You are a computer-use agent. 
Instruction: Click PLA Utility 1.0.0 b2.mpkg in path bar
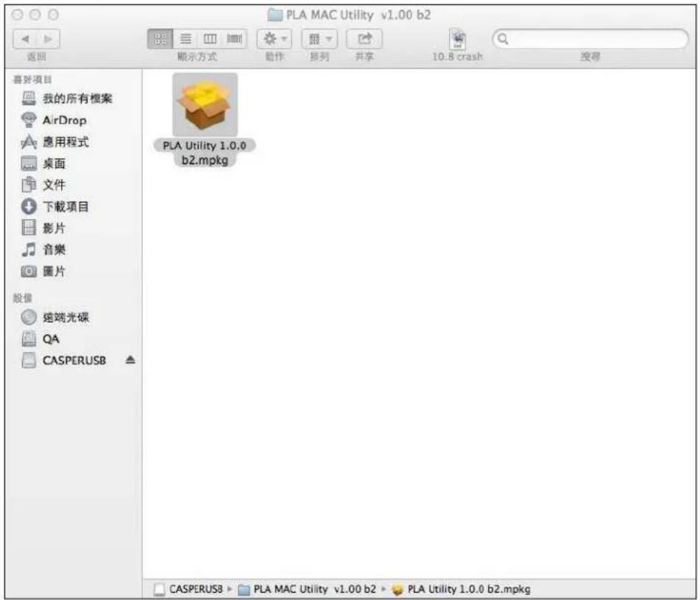coord(462,589)
